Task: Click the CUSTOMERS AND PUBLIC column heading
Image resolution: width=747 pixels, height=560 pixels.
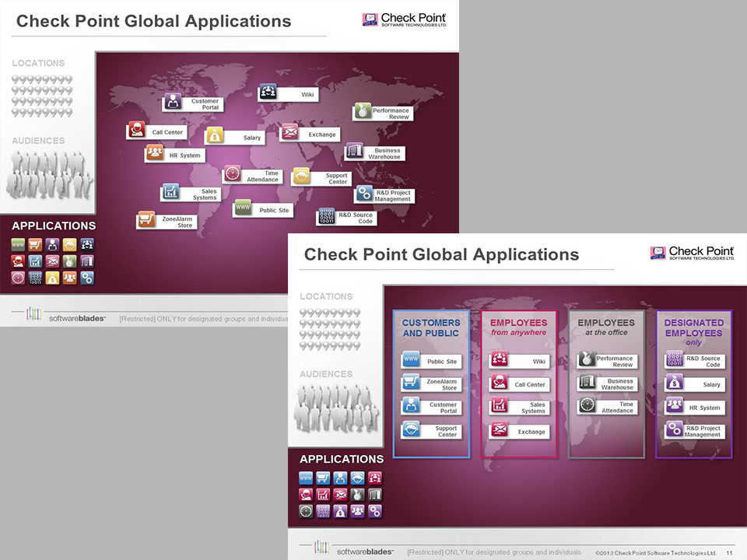Action: click(x=431, y=328)
